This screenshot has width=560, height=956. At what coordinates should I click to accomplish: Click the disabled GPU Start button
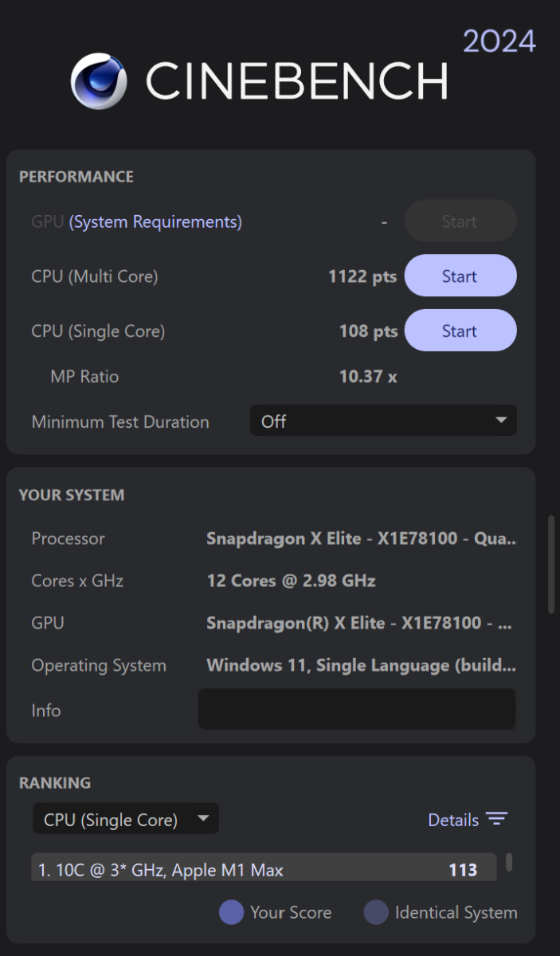click(x=460, y=221)
